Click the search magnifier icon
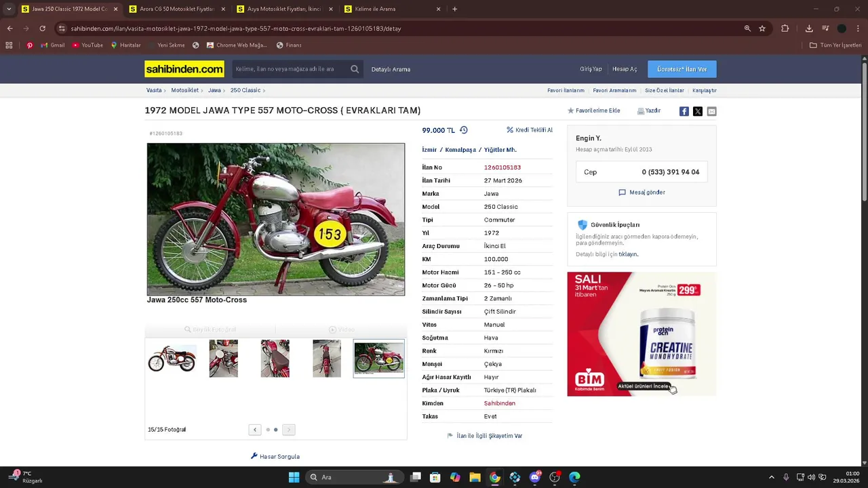The width and height of the screenshot is (868, 488). tap(355, 69)
